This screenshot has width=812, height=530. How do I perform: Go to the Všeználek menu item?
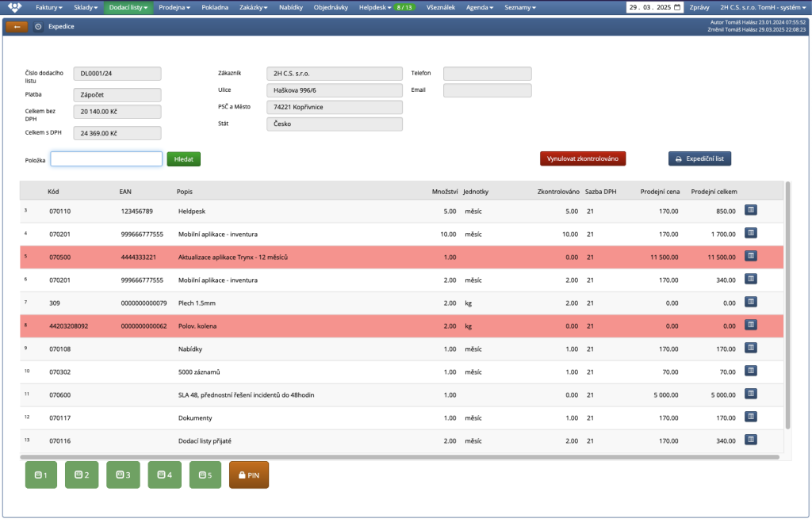440,7
